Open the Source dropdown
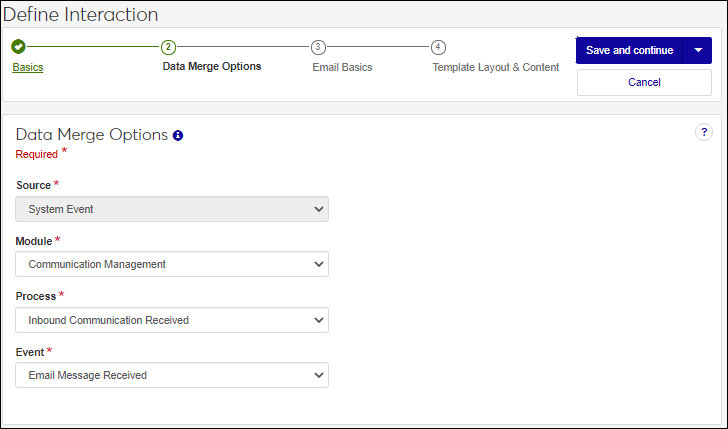This screenshot has width=728, height=429. (x=172, y=209)
